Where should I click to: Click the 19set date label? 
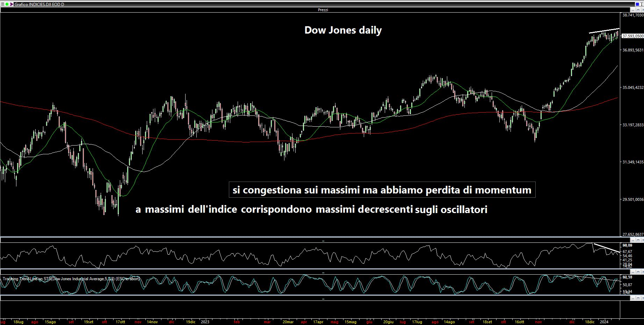(88, 322)
